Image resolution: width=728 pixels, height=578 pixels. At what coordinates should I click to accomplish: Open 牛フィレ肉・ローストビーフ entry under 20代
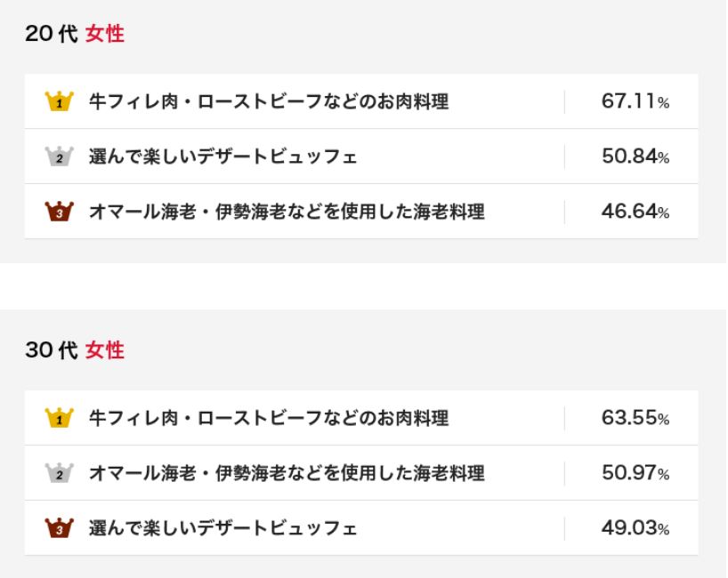pyautogui.click(x=269, y=101)
